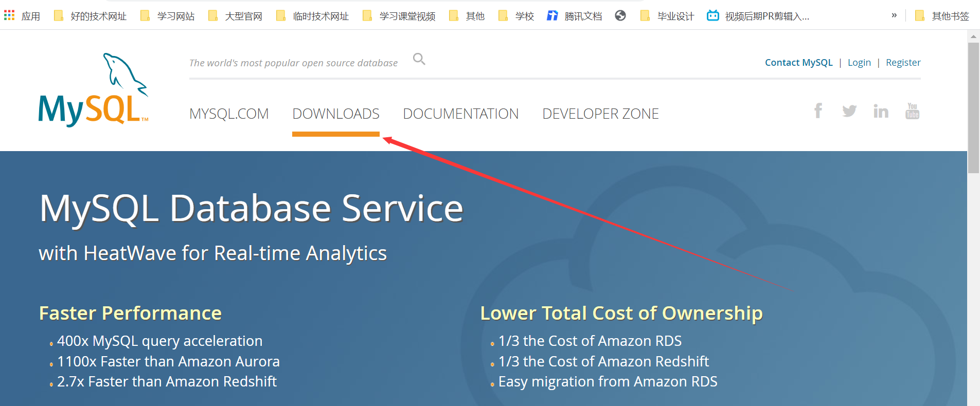The height and width of the screenshot is (406, 980).
Task: Open the DEVELOPER ZONE tab
Action: pos(601,114)
